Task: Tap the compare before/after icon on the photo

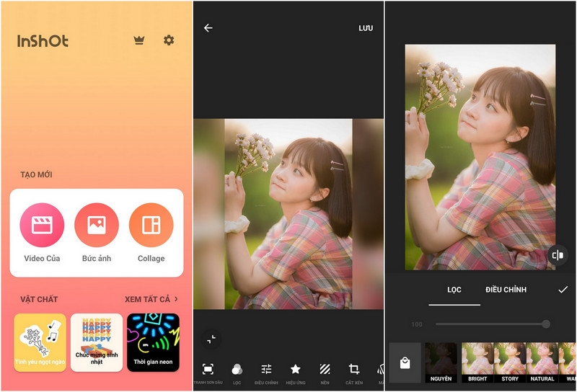Action: (x=558, y=255)
